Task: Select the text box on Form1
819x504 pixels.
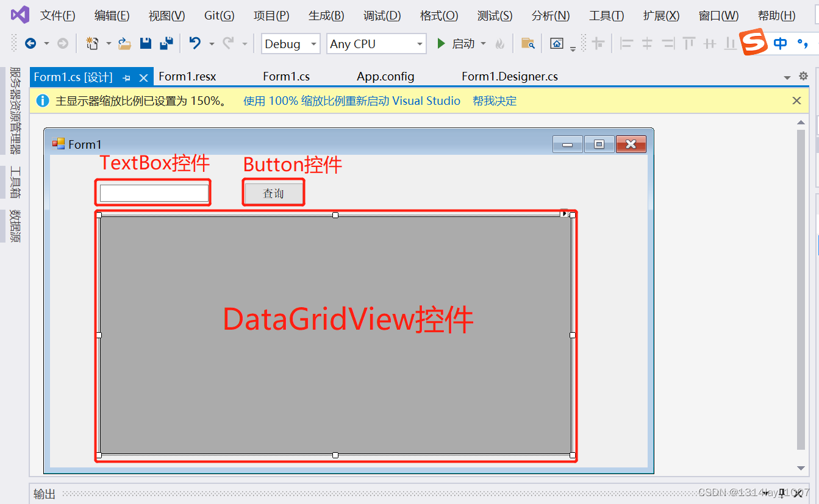Action: point(154,193)
